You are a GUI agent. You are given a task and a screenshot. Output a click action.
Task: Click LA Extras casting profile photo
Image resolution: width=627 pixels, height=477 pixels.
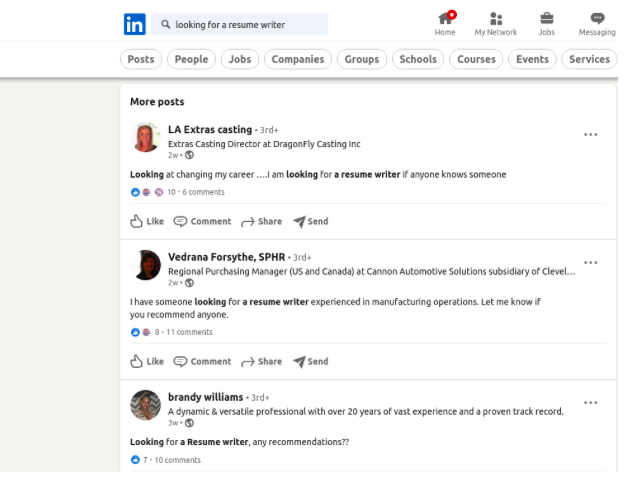pyautogui.click(x=145, y=137)
